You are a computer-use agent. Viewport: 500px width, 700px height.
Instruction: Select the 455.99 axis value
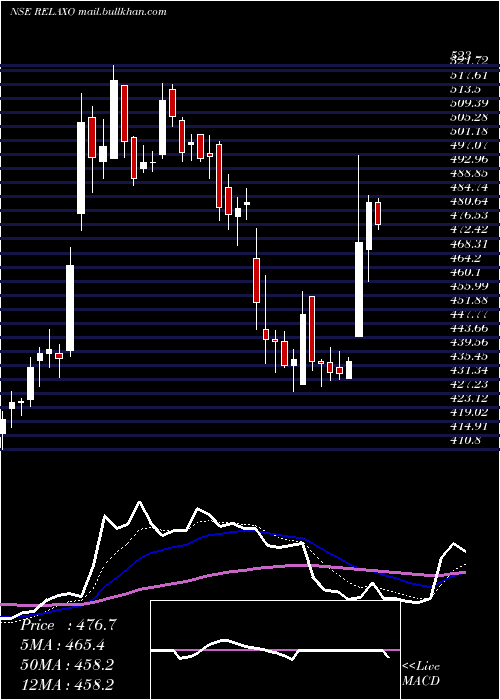click(469, 286)
